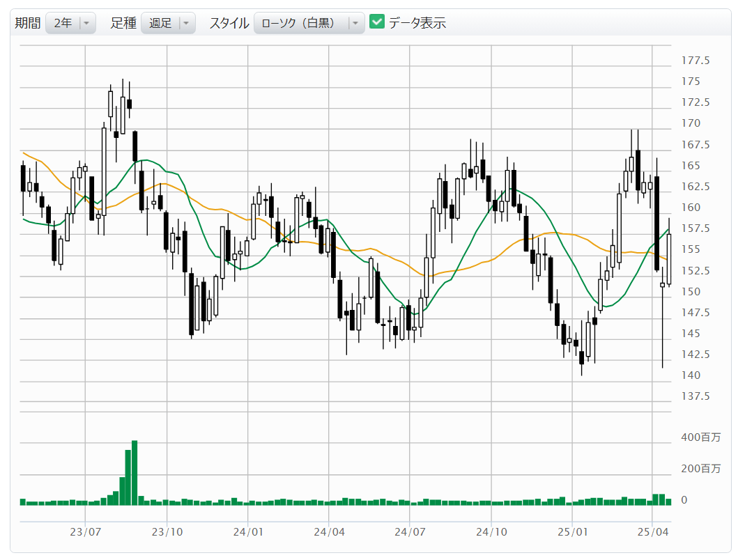745x560 pixels.
Task: Click the 200百万 volume axis label
Action: tap(700, 469)
